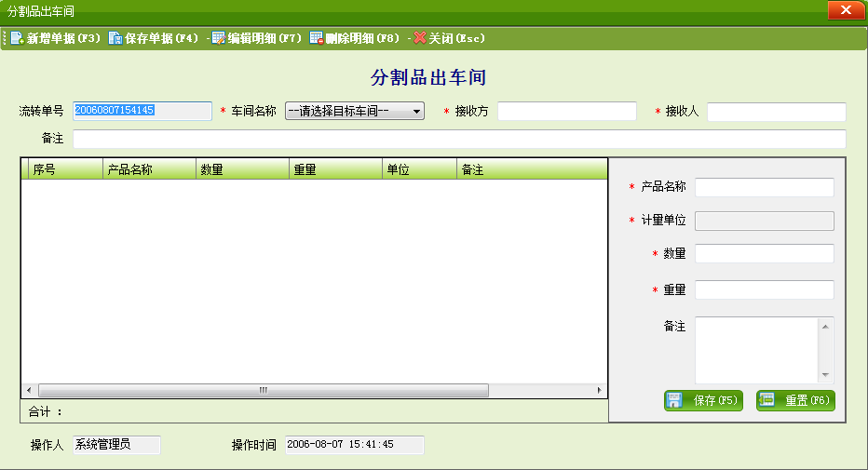Click the 计量单位 field
This screenshot has width=868, height=470.
pyautogui.click(x=765, y=221)
